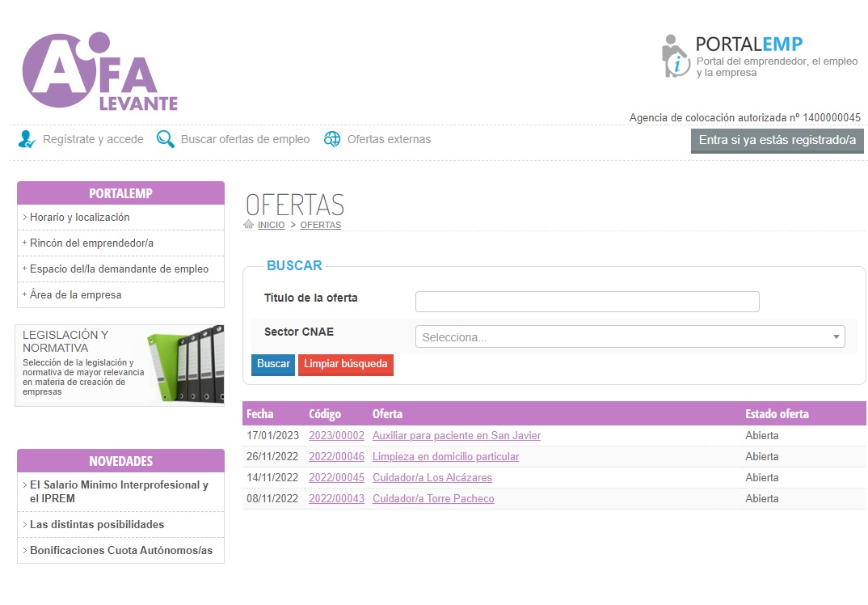Open Horario y localización menu item
This screenshot has height=605, width=868.
tap(79, 218)
